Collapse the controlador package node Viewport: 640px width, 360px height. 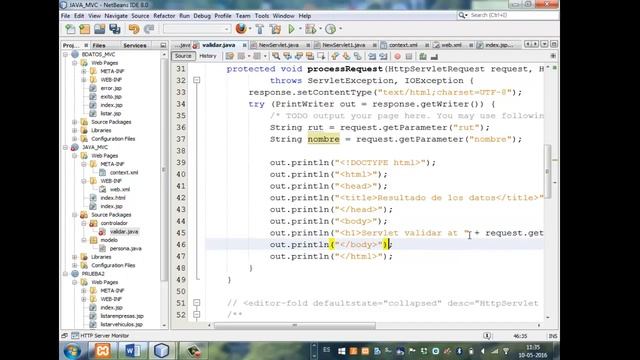[x=84, y=223]
